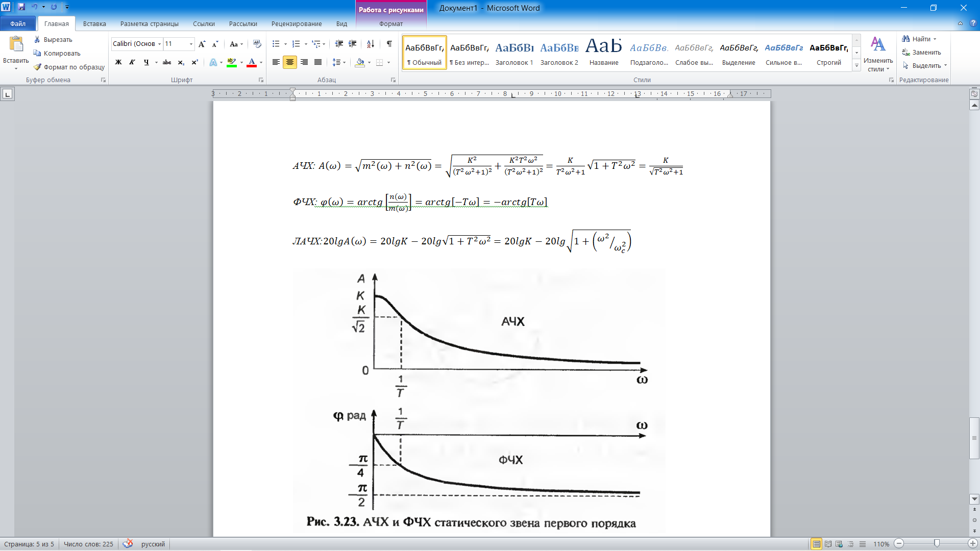Click the text highlight color button
The image size is (980, 551).
coord(232,62)
